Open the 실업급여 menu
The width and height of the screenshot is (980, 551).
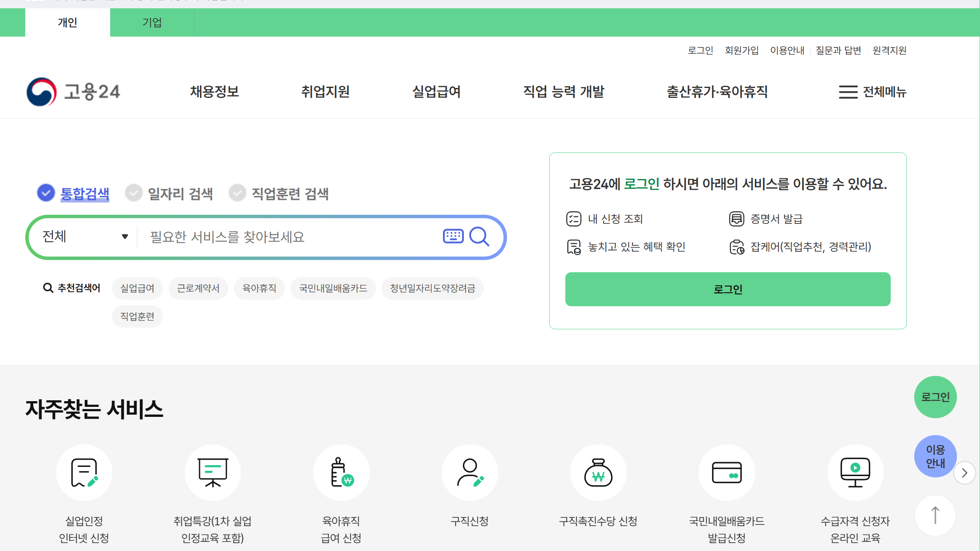(437, 92)
